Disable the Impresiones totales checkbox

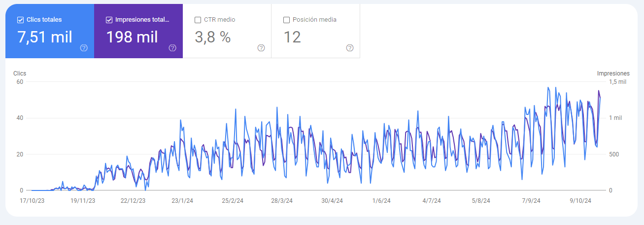109,20
